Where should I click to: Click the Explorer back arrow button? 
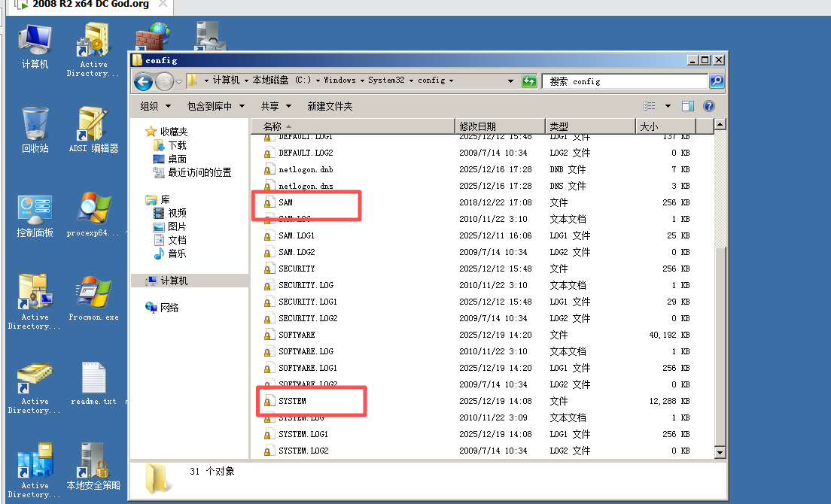tap(144, 81)
